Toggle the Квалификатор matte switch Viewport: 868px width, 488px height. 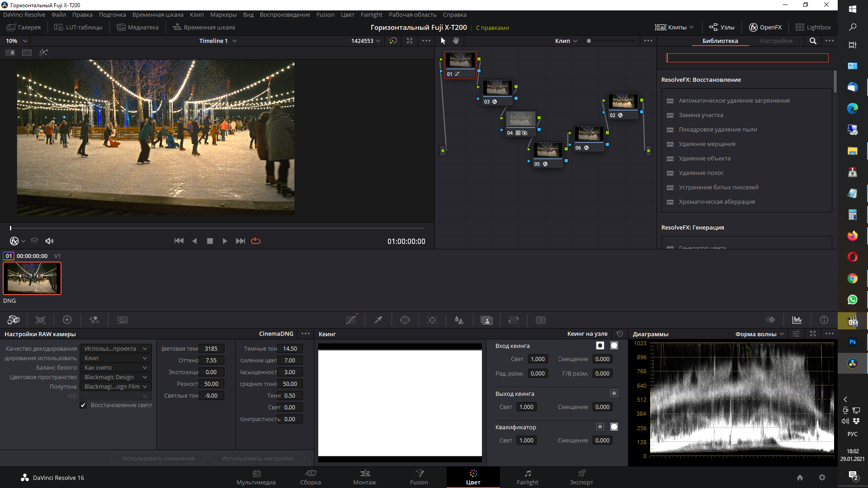600,427
